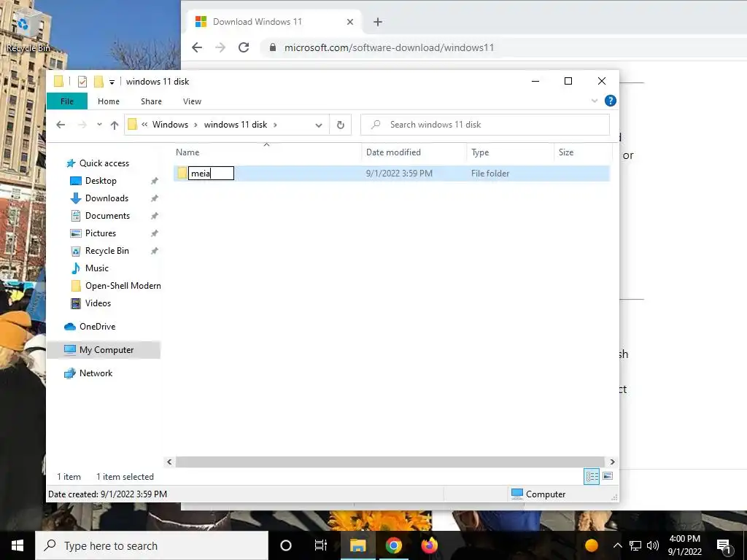Open Pictures in the navigation pane
The height and width of the screenshot is (560, 747).
point(100,233)
